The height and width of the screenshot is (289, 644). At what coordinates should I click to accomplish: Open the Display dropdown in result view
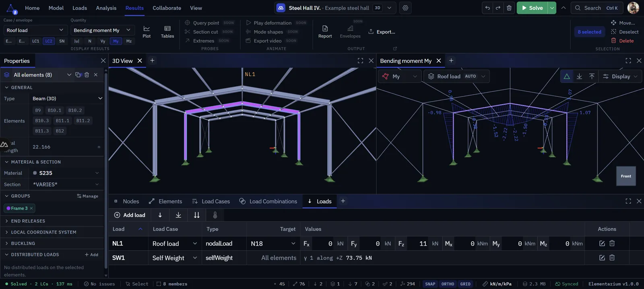620,76
